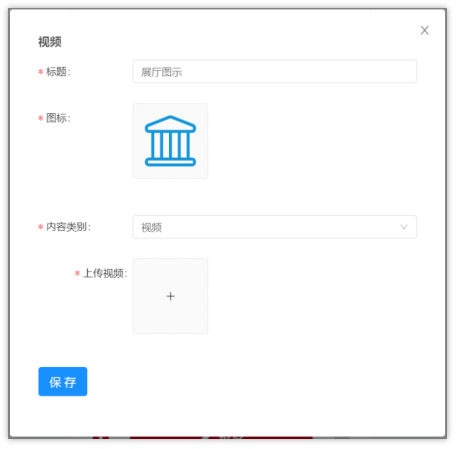The image size is (456, 449).
Task: Open the 图标 upload thumbnail box
Action: (x=170, y=141)
